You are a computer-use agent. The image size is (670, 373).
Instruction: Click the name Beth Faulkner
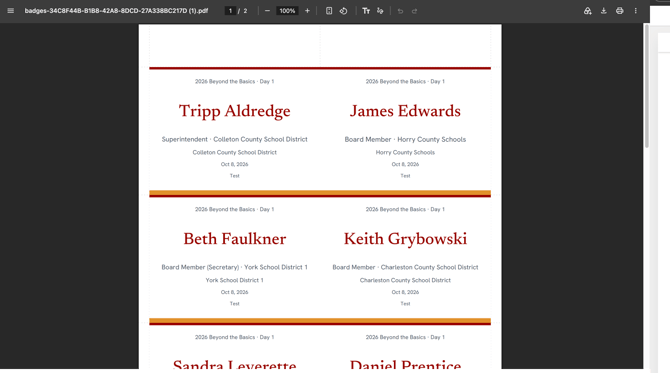(x=235, y=239)
